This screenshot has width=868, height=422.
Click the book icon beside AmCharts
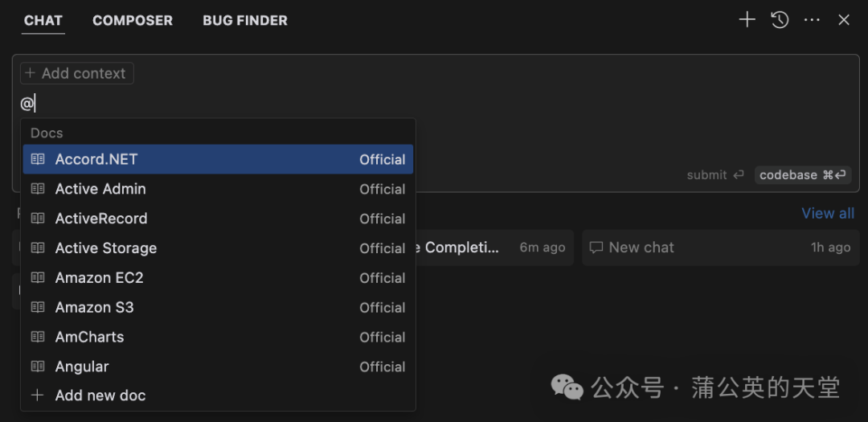(38, 338)
